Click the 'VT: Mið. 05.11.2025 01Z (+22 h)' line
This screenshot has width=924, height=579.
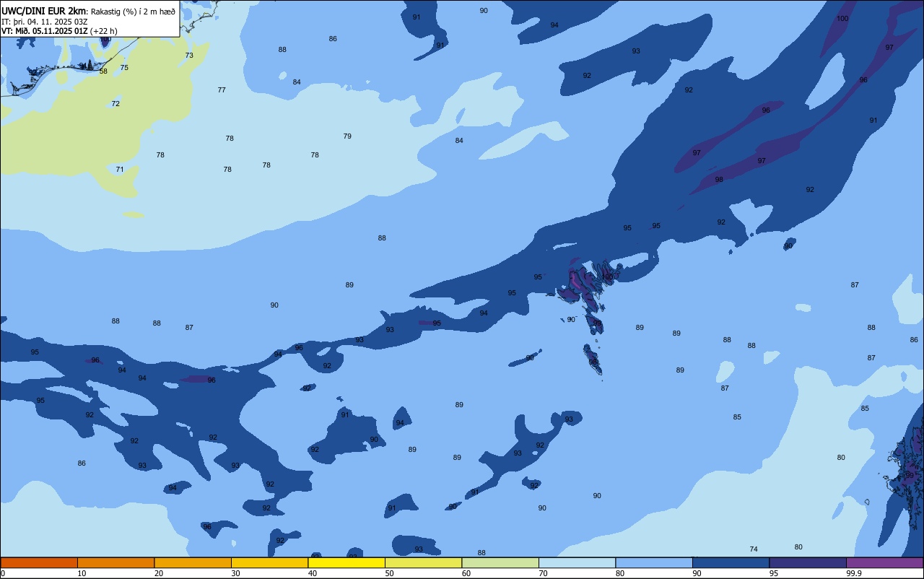click(59, 31)
